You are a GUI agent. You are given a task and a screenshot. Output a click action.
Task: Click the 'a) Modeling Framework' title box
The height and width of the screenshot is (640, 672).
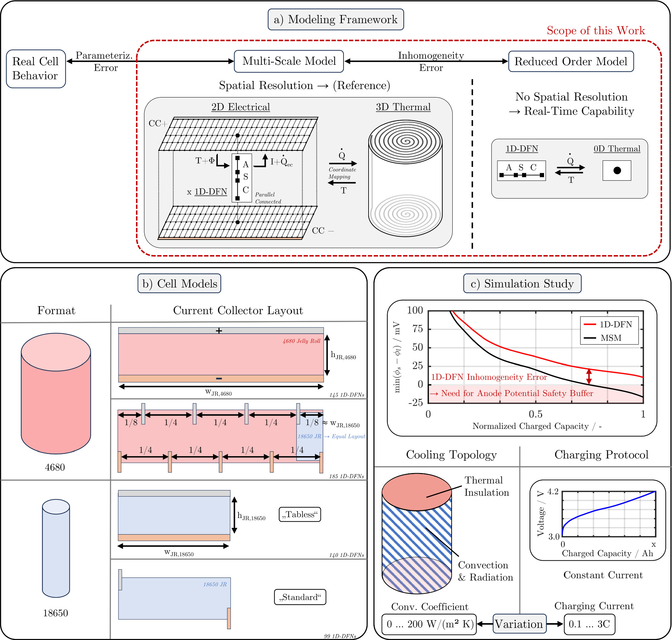tap(335, 20)
